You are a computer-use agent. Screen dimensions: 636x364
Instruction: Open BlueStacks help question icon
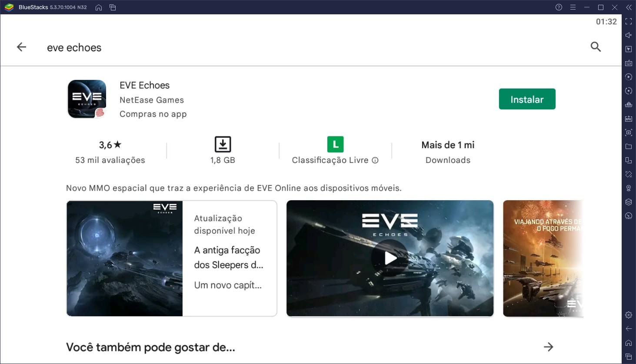[559, 7]
